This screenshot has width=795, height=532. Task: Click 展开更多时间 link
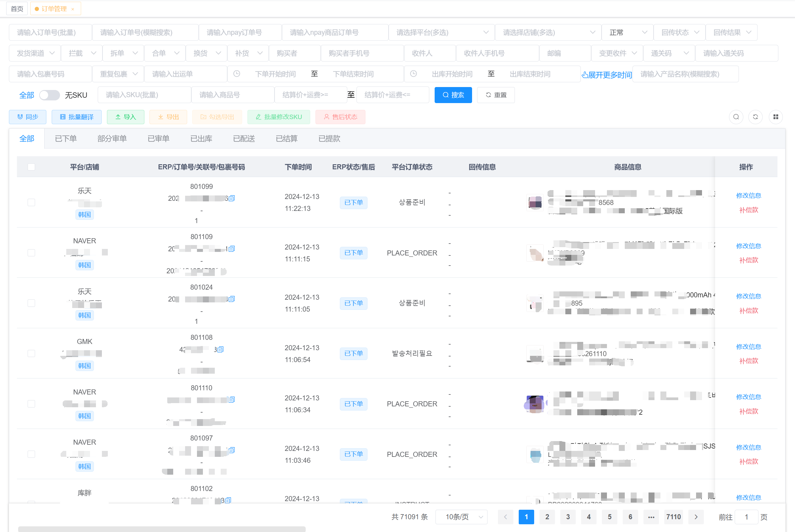coord(606,75)
